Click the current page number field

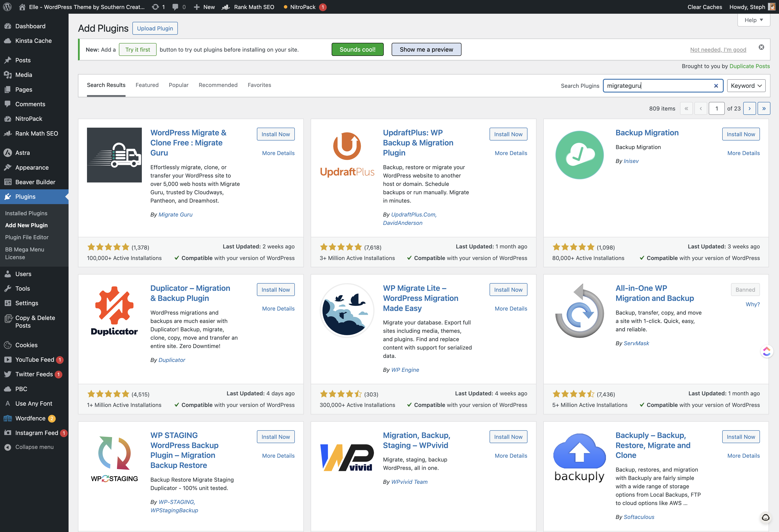(717, 109)
